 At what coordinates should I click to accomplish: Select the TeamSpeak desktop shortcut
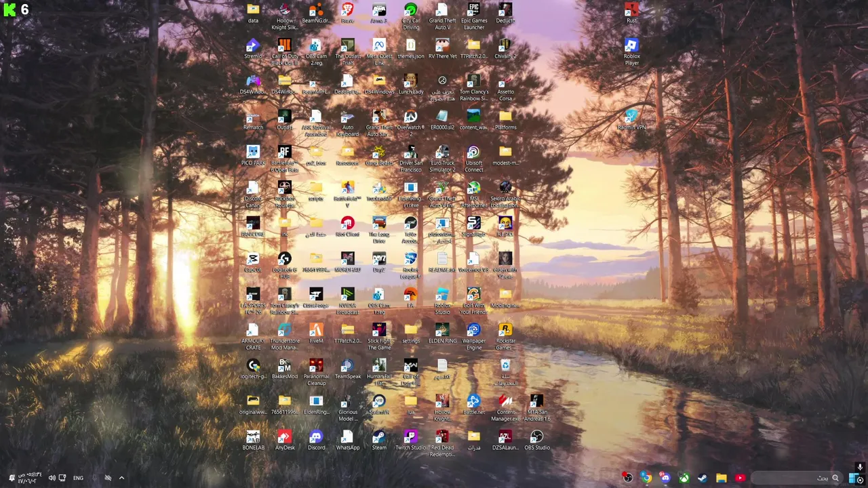pos(347,369)
